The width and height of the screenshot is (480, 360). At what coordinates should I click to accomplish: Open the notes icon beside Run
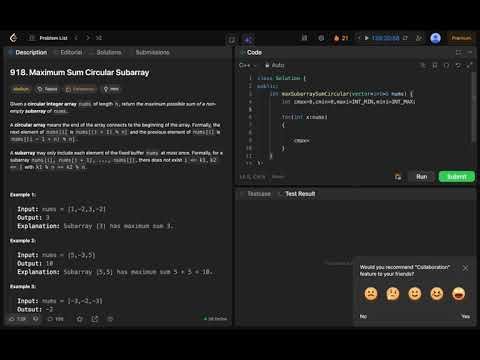398,177
